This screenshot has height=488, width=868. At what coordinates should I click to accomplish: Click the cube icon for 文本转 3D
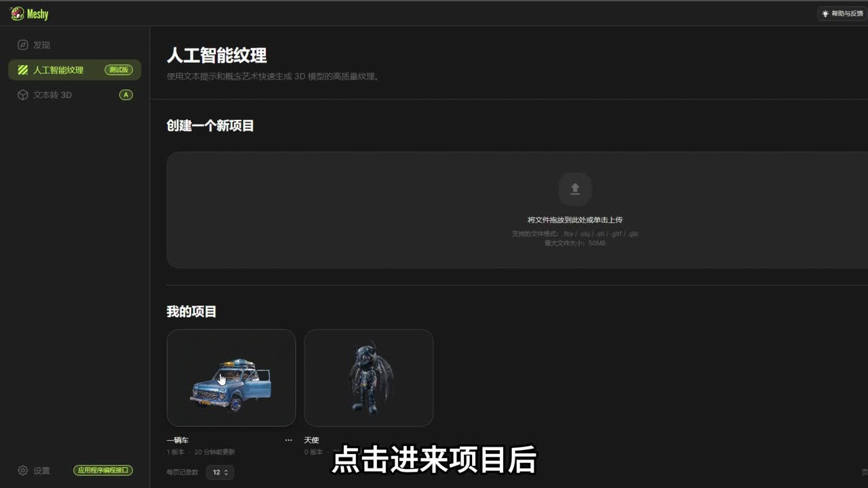tap(23, 95)
